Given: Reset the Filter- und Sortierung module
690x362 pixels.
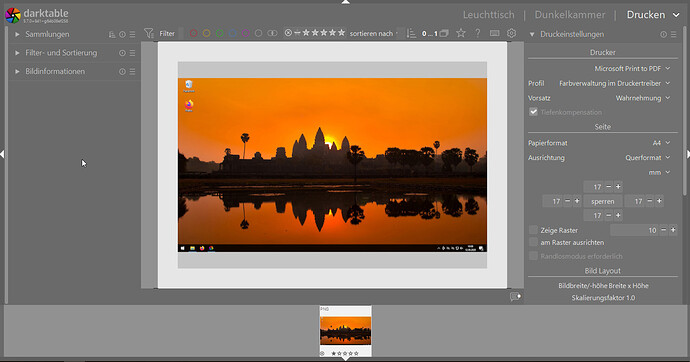Looking at the screenshot, I should 122,53.
